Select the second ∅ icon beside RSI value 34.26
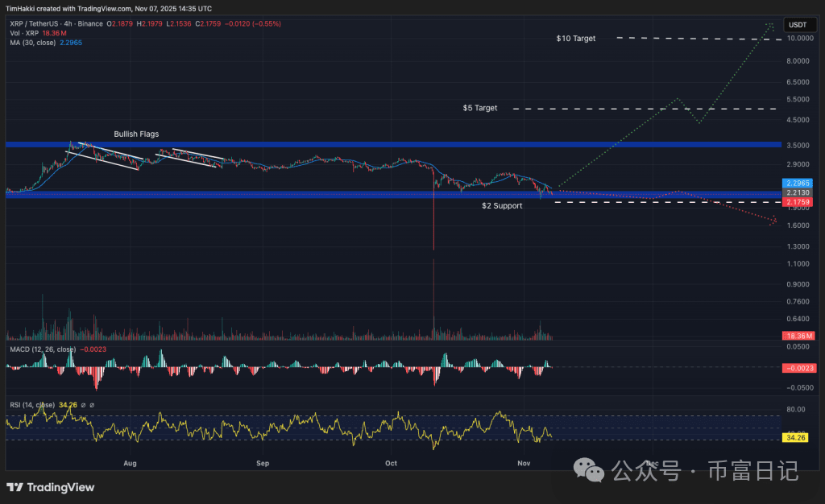Image resolution: width=825 pixels, height=504 pixels. (92, 403)
